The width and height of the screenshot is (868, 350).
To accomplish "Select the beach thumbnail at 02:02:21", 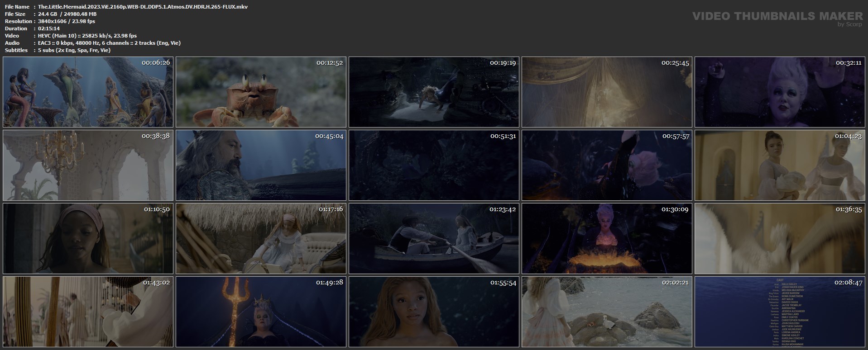I will click(x=607, y=312).
